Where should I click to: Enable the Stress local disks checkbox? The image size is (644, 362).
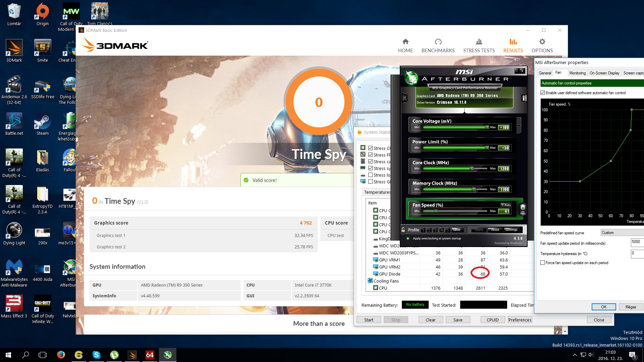[x=370, y=175]
